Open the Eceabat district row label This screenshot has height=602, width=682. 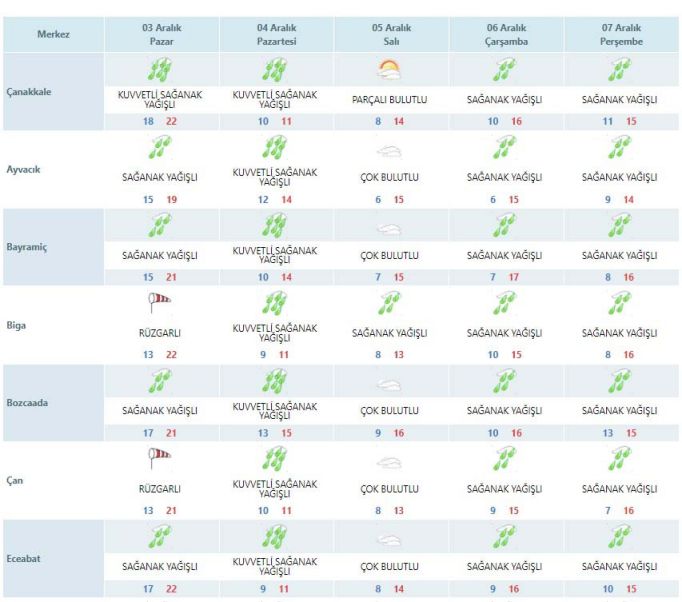(x=23, y=559)
